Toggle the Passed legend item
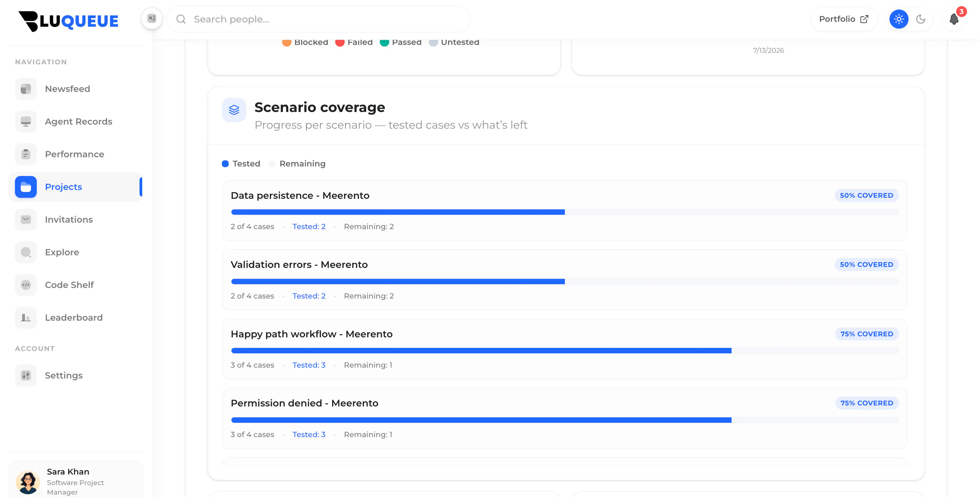This screenshot has width=980, height=497. click(x=401, y=42)
